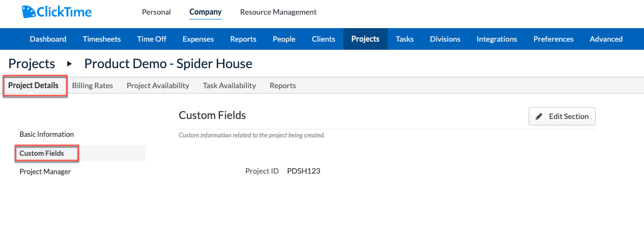Open the Project Availability tab
This screenshot has height=225, width=644.
point(158,85)
